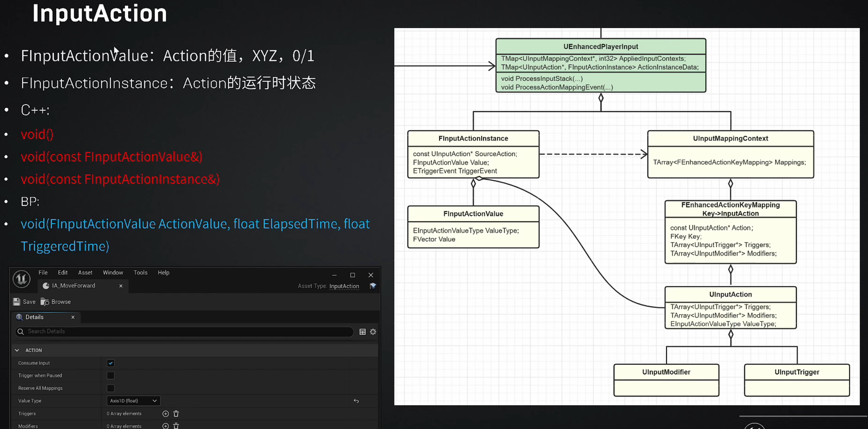Collapse the ACTION section
The width and height of the screenshot is (868, 429).
pos(17,350)
